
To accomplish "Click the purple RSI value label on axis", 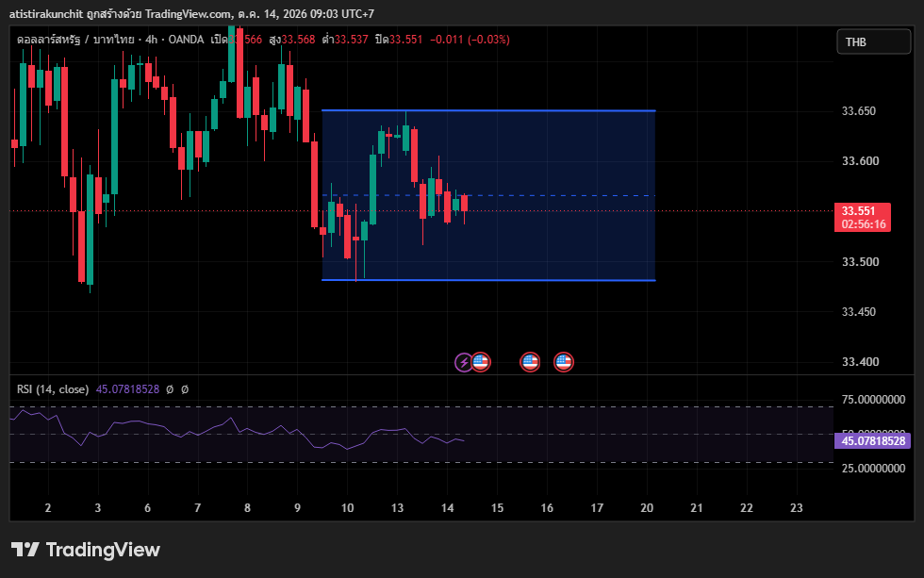I will pyautogui.click(x=872, y=440).
